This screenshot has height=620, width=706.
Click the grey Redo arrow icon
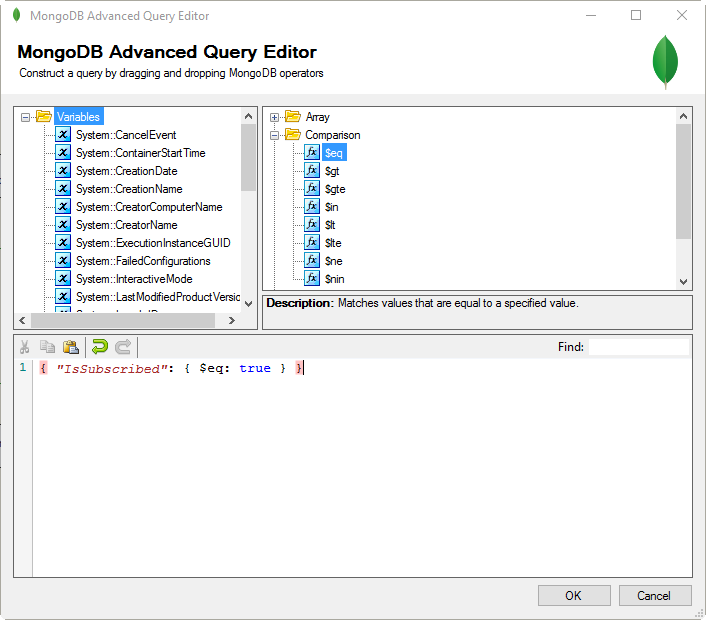point(123,347)
